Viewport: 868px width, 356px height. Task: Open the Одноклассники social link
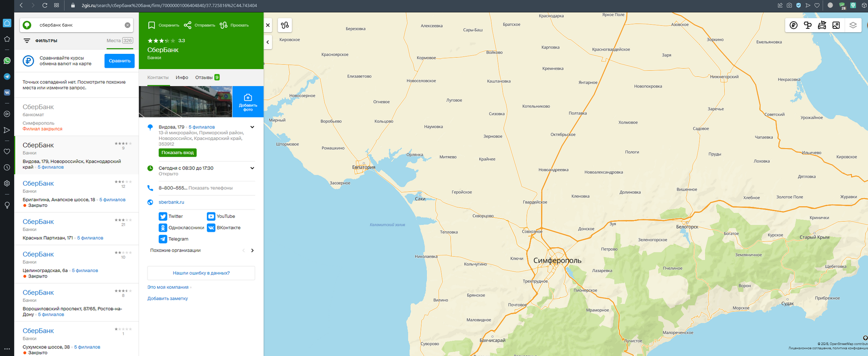pos(181,228)
